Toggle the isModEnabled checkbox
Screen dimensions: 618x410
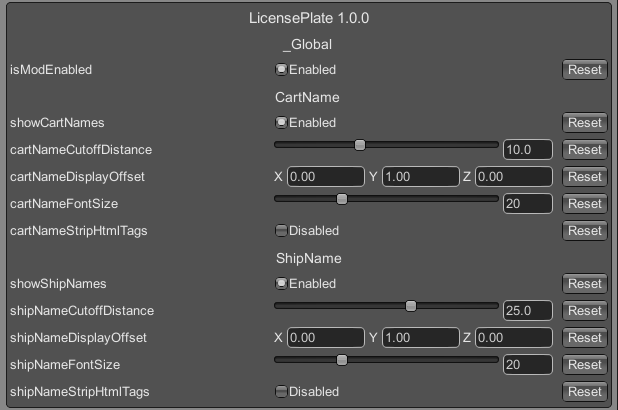coord(281,70)
